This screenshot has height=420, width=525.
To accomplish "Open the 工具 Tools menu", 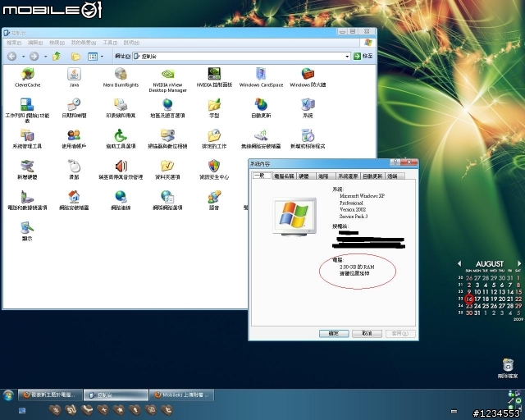I will 110,43.
